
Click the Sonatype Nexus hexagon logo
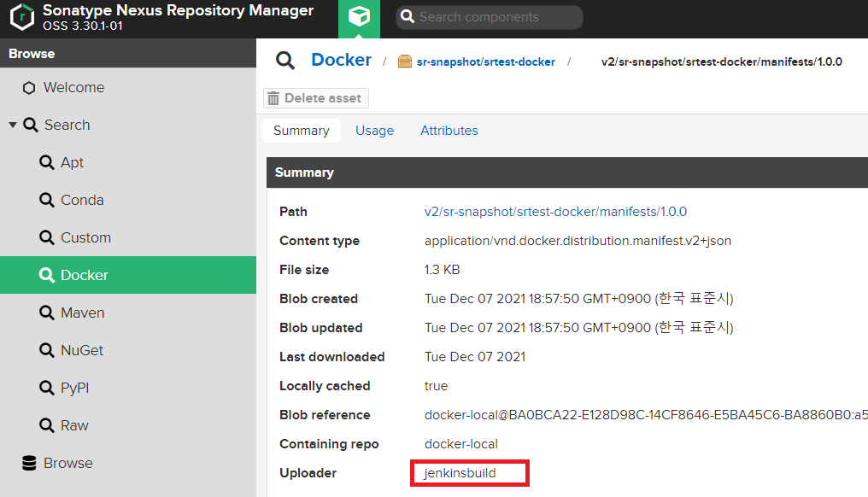click(x=23, y=17)
